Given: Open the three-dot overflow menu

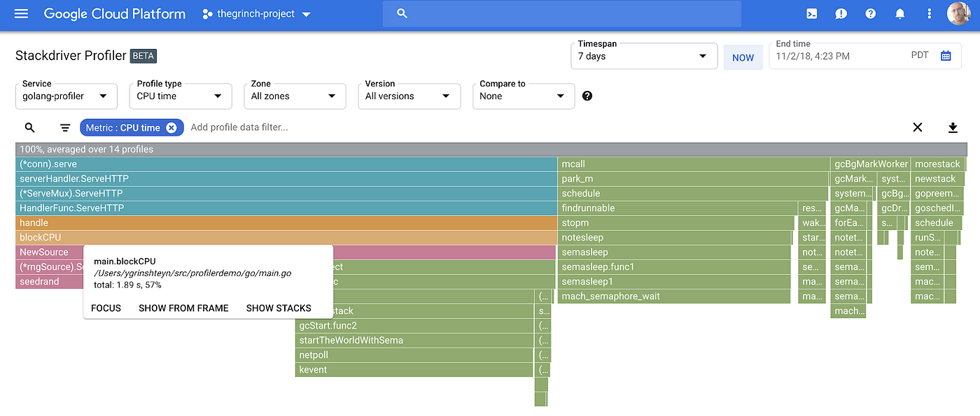Looking at the screenshot, I should pos(928,13).
